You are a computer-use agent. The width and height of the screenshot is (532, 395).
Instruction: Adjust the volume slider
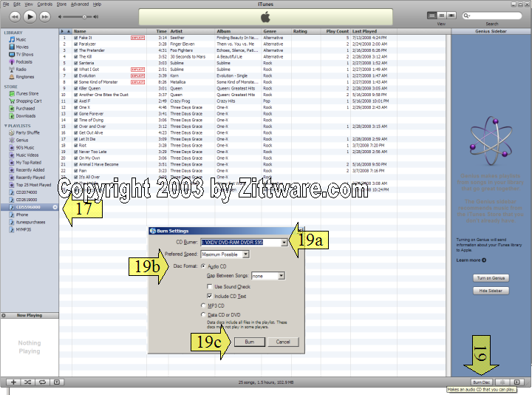pos(83,16)
